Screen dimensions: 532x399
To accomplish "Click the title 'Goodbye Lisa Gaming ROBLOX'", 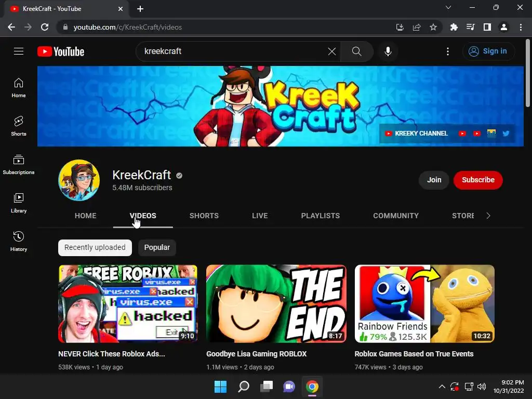I will (x=257, y=354).
